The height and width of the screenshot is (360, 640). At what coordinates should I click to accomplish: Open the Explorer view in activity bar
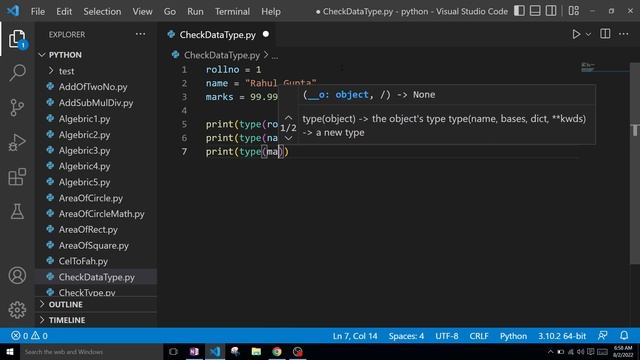[x=17, y=39]
